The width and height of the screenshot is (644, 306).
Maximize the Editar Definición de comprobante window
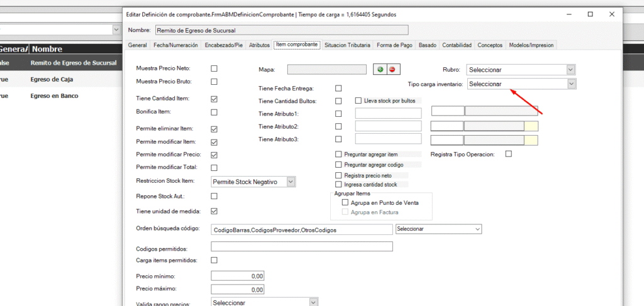point(590,14)
